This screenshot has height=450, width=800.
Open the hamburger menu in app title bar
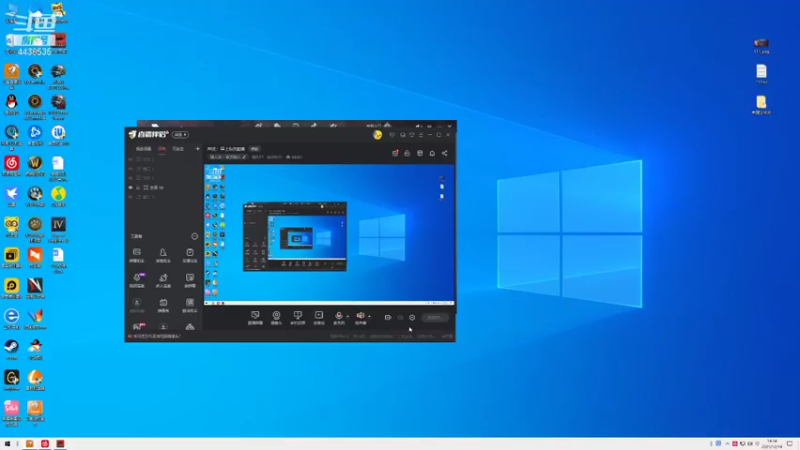point(420,135)
